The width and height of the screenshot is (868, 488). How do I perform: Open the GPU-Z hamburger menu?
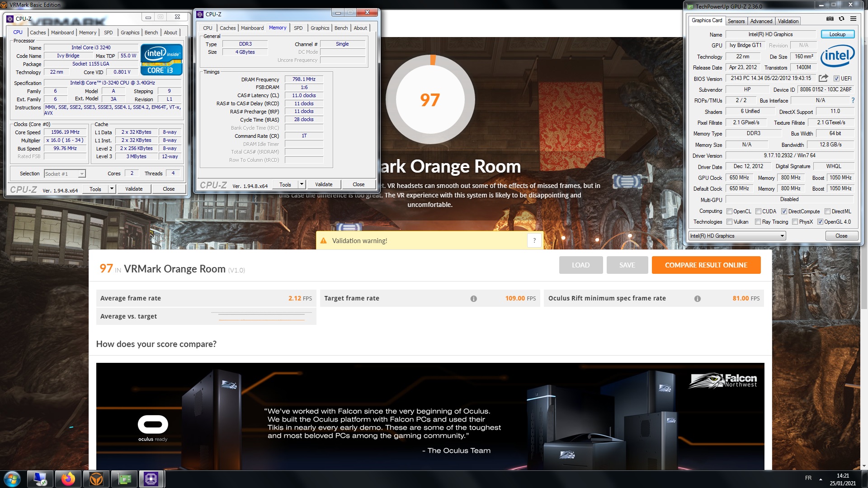(853, 19)
